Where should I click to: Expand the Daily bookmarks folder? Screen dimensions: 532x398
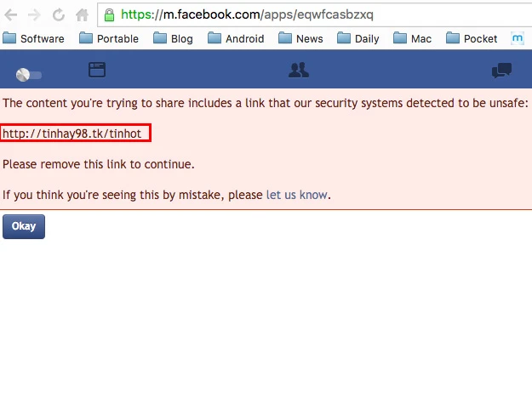tap(358, 38)
